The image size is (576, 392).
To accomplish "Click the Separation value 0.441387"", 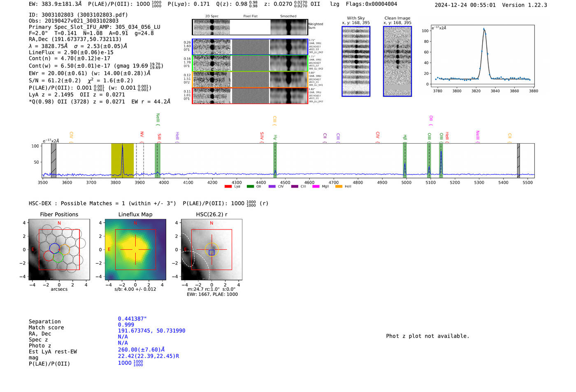I will click(132, 319).
